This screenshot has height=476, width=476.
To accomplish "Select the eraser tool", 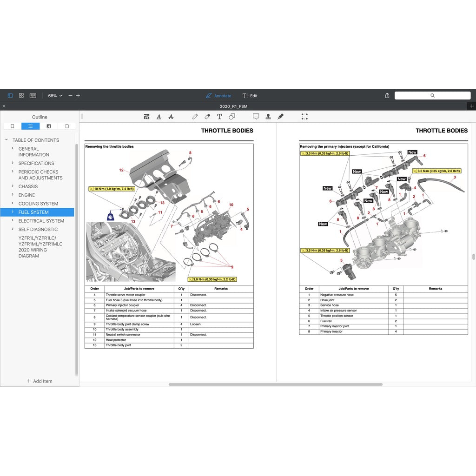I will point(207,117).
